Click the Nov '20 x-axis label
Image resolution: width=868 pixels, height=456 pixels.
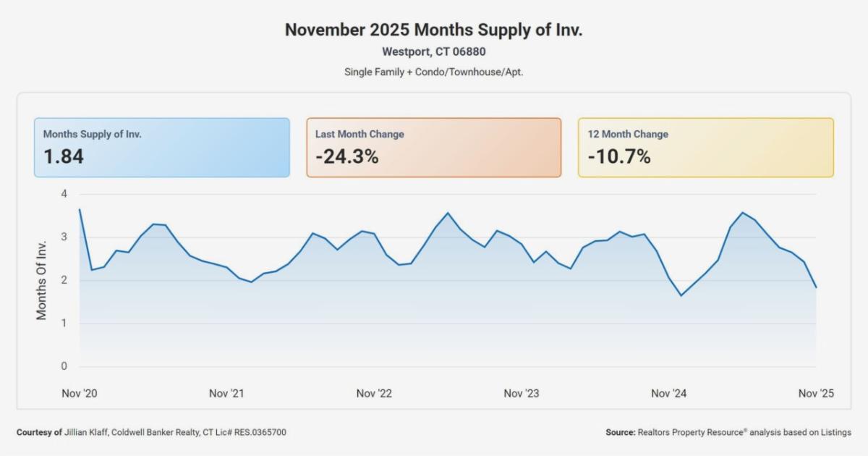[80, 394]
